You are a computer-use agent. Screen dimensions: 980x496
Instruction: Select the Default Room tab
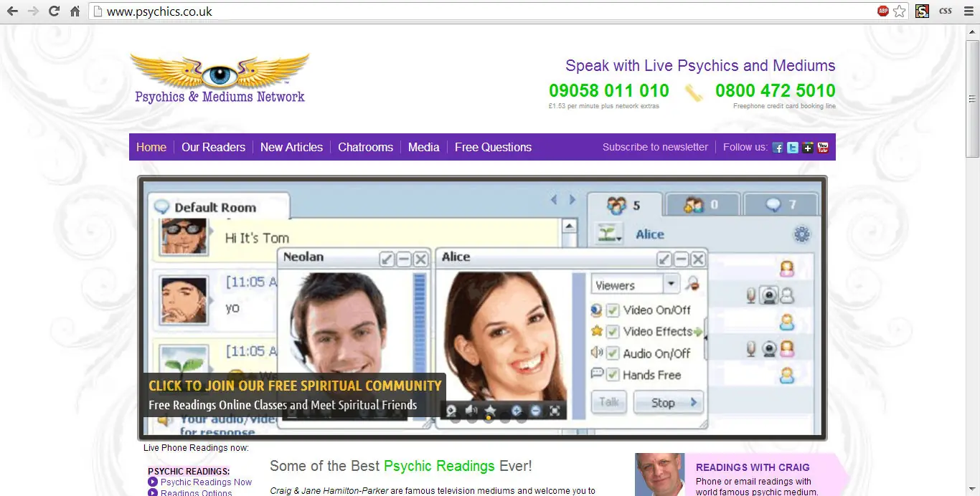[x=220, y=207]
